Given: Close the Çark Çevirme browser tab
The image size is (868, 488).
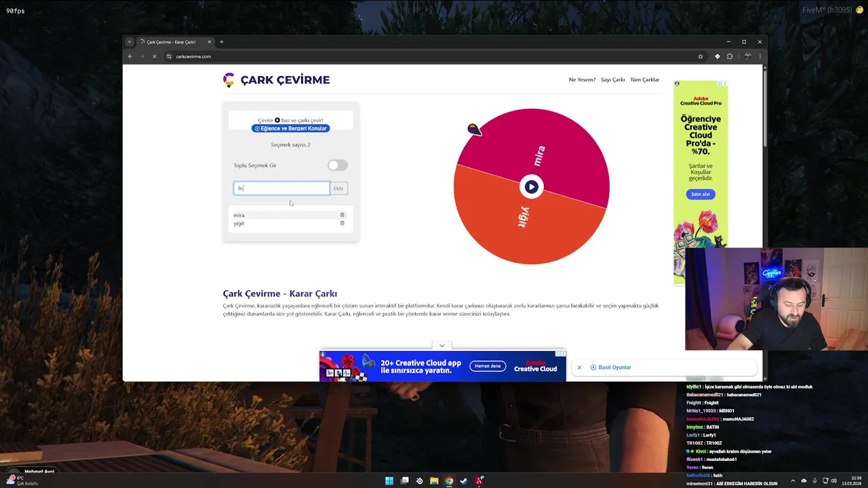Looking at the screenshot, I should [210, 42].
